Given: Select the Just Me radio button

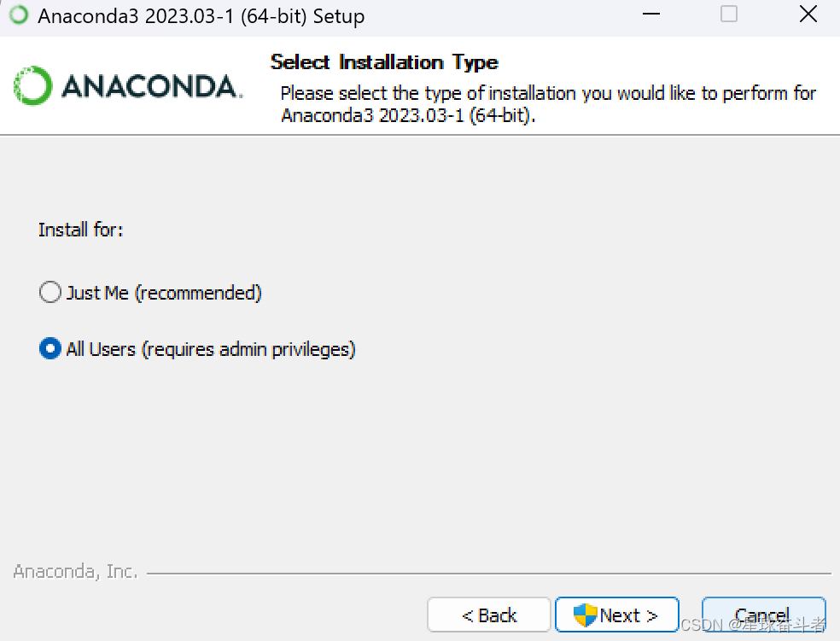Looking at the screenshot, I should tap(50, 293).
